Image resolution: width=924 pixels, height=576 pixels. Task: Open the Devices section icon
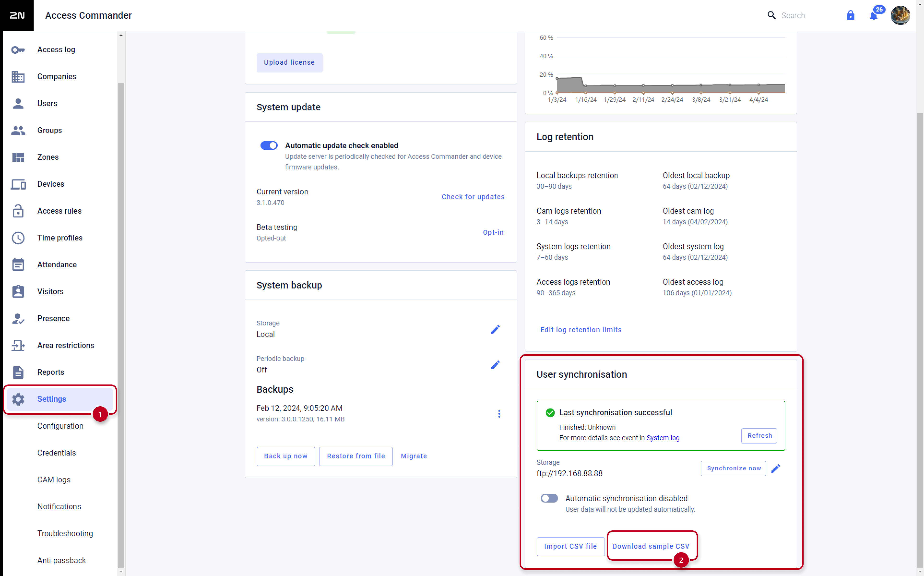[x=18, y=184]
